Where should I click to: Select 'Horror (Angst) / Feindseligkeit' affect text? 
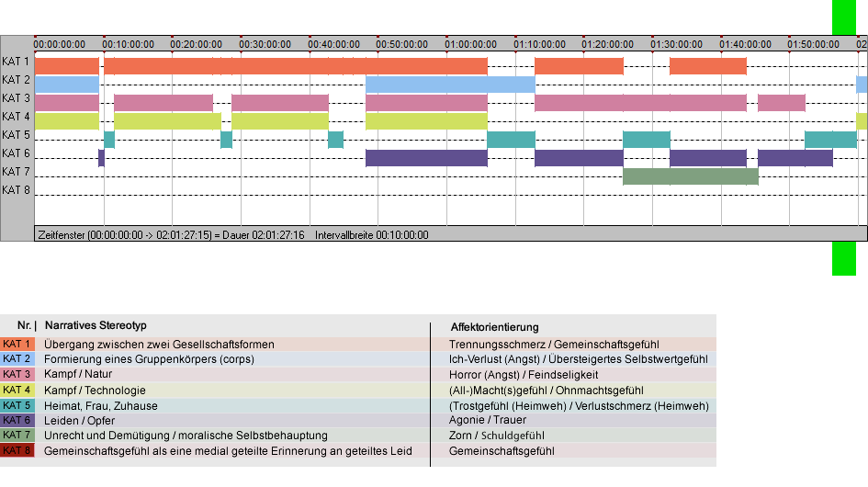click(x=524, y=375)
